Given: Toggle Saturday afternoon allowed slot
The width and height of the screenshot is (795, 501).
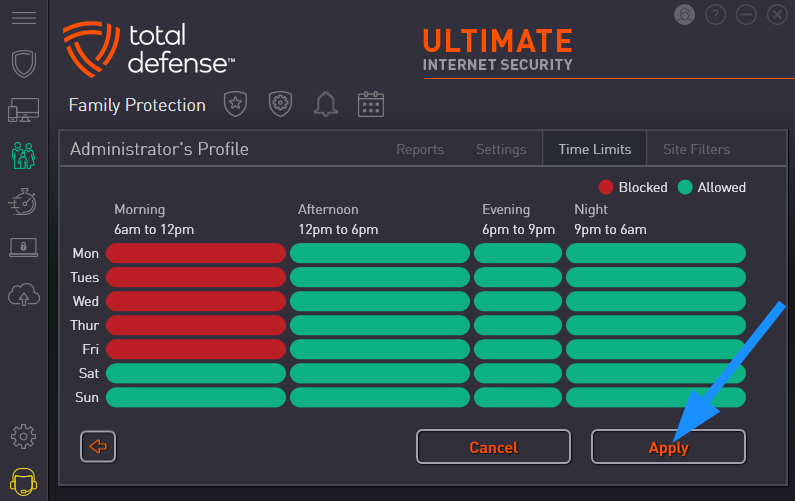Looking at the screenshot, I should point(380,373).
